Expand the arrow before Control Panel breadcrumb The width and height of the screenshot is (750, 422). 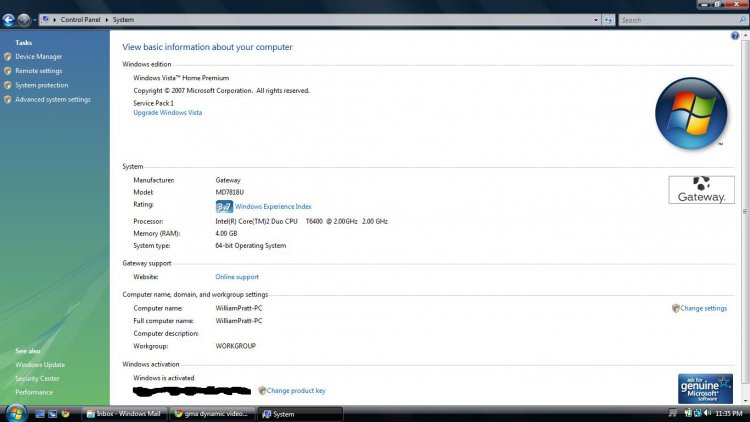pos(55,20)
